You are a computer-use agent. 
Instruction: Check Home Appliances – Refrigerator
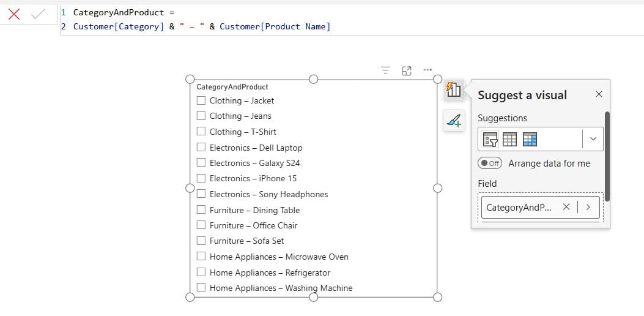pos(201,272)
